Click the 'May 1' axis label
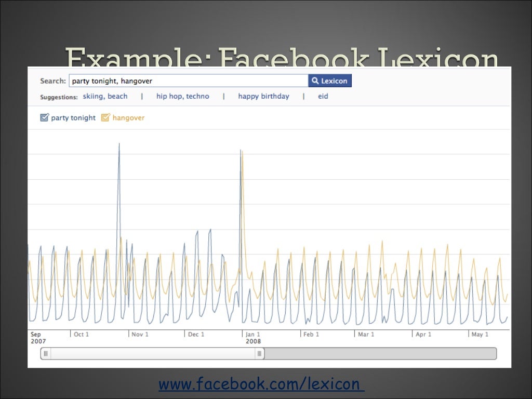This screenshot has height=399, width=532. click(x=480, y=335)
